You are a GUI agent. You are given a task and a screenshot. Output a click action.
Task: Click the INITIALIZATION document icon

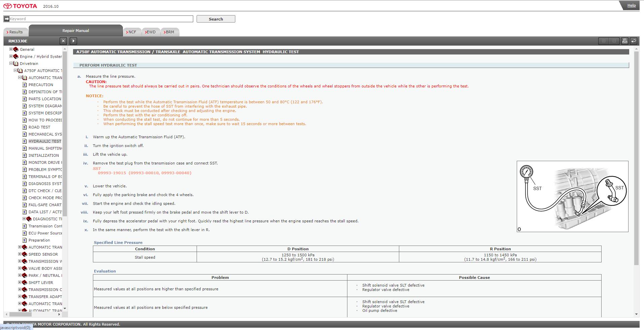point(25,155)
